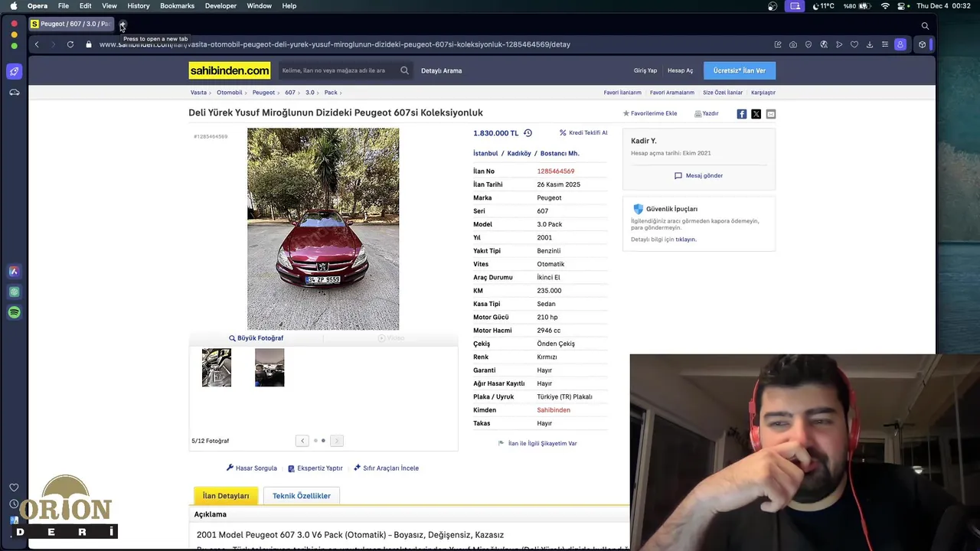Open a new browser tab with the plus button

tap(122, 24)
